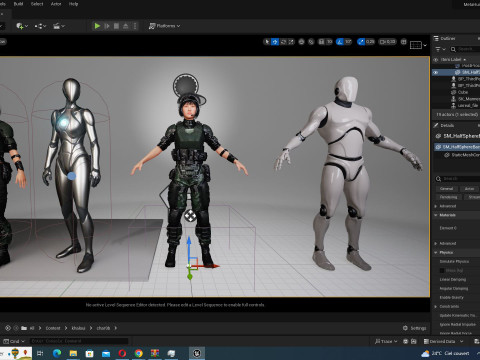Select the SK_Mannequin actor in Outliner

(x=465, y=99)
